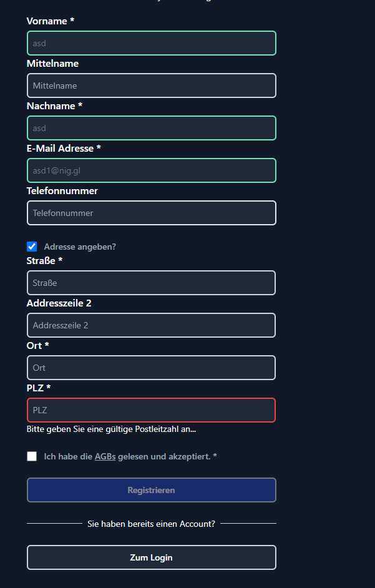The height and width of the screenshot is (588, 375).
Task: Select the Addresszeile 2 text field
Action: coord(151,325)
